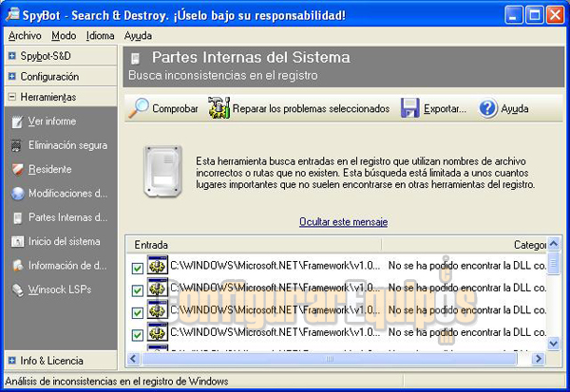
Task: Uncheck the fourth entry checkbox
Action: (138, 335)
